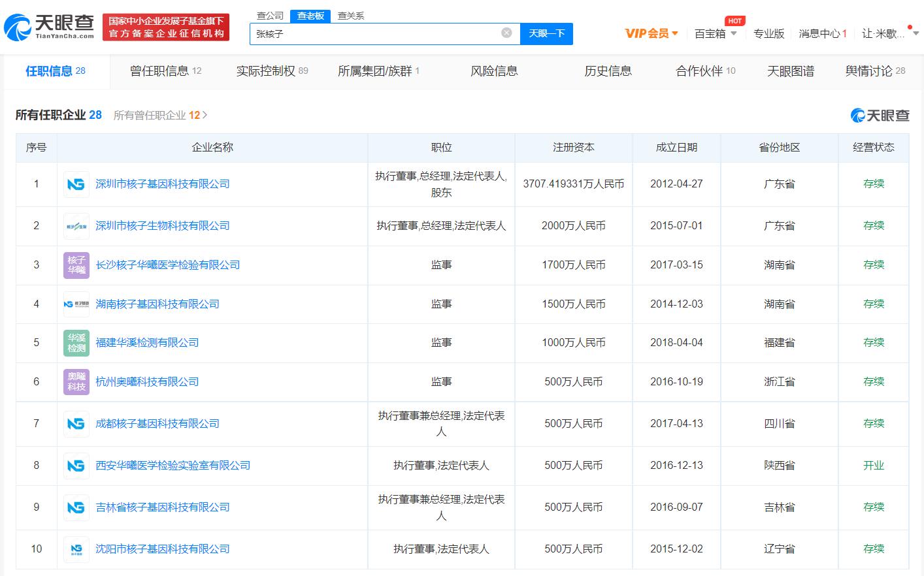Click the 天眼一下 search button
Viewport: 924px width, 576px height.
click(546, 33)
